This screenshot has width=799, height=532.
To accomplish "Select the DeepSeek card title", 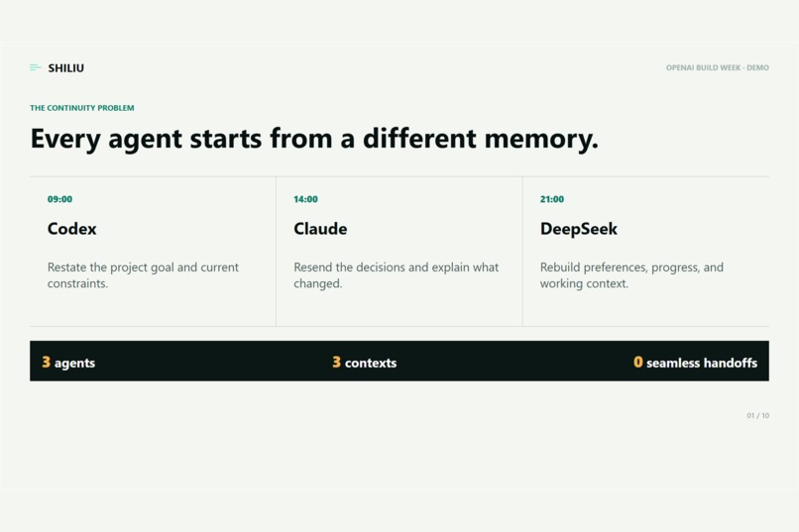I will (578, 229).
